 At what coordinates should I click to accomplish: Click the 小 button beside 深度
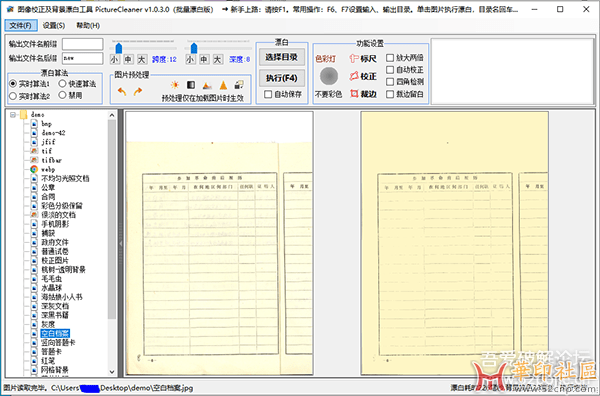tap(190, 59)
